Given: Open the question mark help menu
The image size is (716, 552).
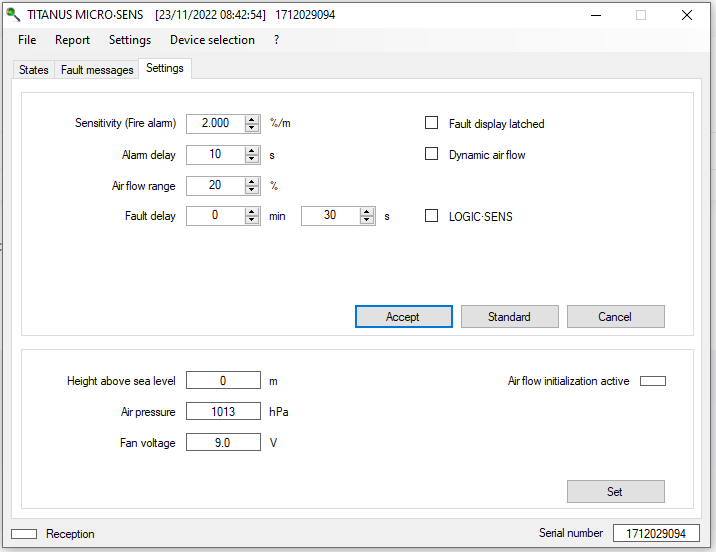Looking at the screenshot, I should (276, 40).
